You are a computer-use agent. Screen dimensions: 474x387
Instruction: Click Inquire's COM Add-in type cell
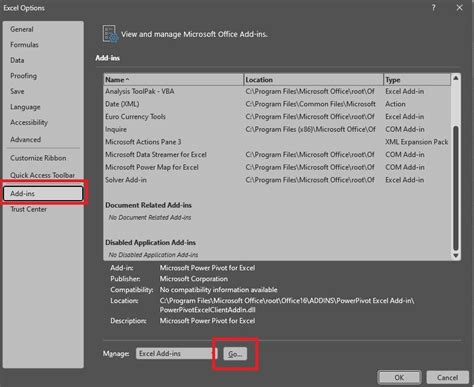point(405,129)
